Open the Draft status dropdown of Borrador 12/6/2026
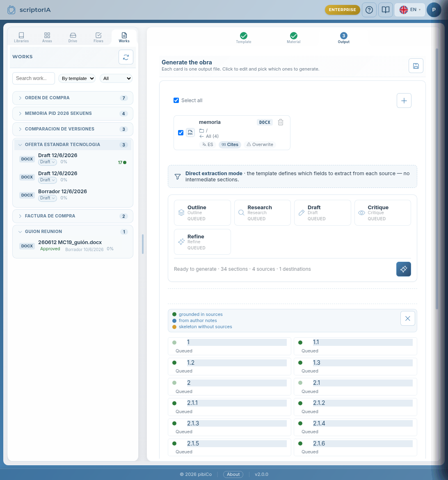448x480 pixels. pos(48,198)
